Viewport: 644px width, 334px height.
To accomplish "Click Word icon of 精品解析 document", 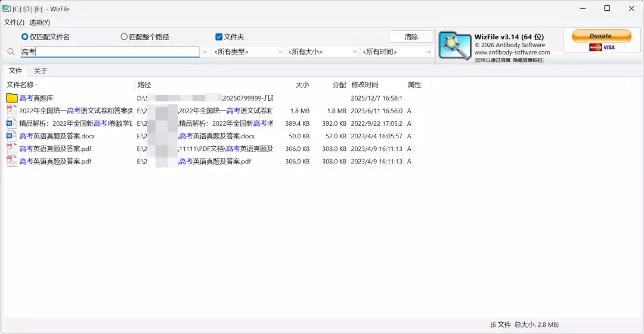I will [12, 123].
